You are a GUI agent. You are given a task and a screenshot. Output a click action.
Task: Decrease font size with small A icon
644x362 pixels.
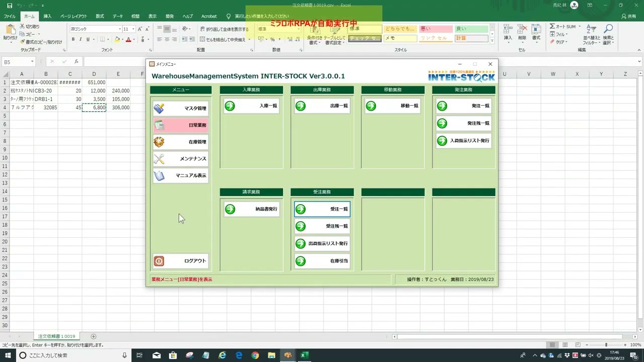click(147, 29)
